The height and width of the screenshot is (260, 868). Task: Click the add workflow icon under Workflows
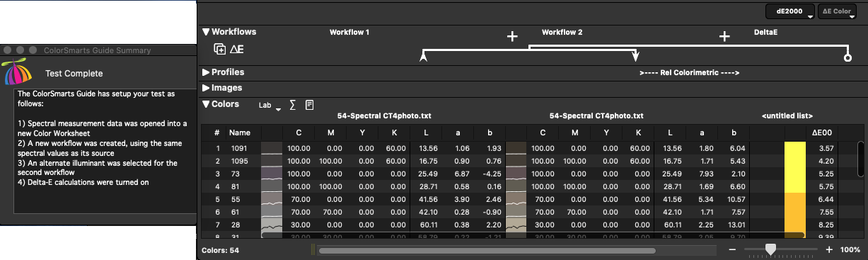coord(220,49)
